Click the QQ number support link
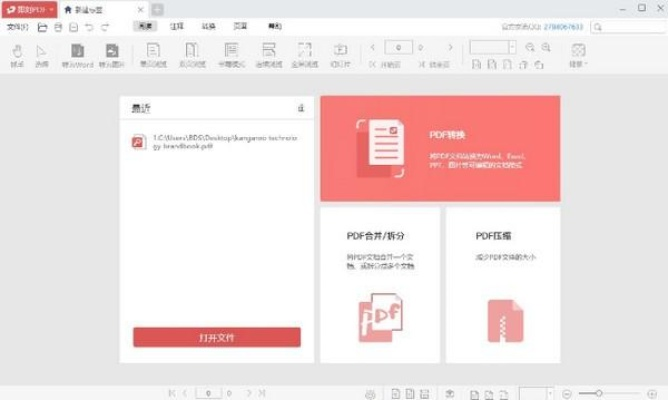Viewport: 668px width, 400px height. 563,27
